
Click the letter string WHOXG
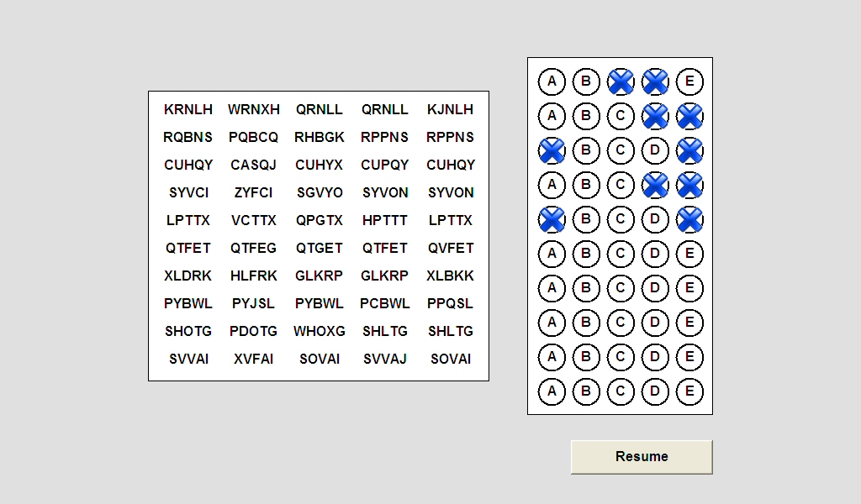coord(320,331)
